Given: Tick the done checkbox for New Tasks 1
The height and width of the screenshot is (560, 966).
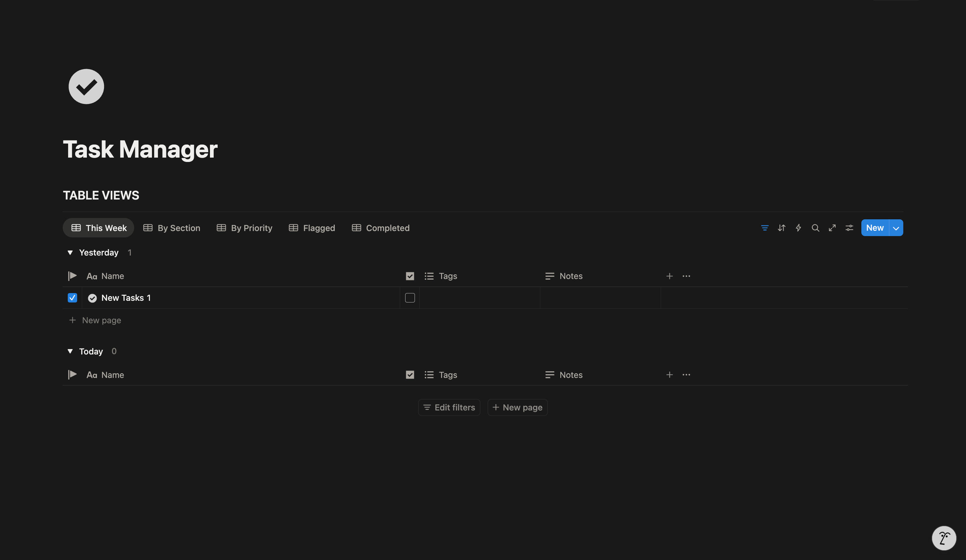Looking at the screenshot, I should pos(410,298).
